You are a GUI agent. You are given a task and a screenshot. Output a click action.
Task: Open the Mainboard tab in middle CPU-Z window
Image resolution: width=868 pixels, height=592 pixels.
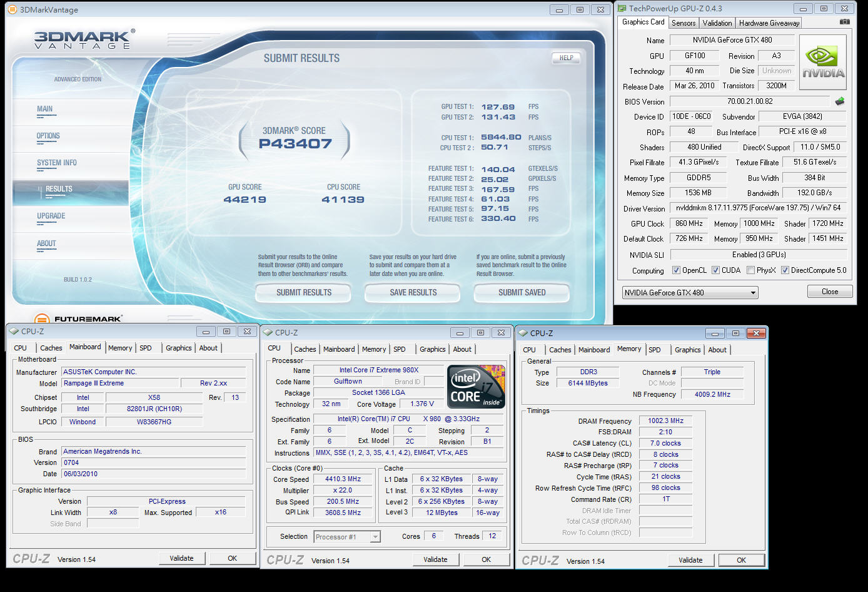point(339,349)
